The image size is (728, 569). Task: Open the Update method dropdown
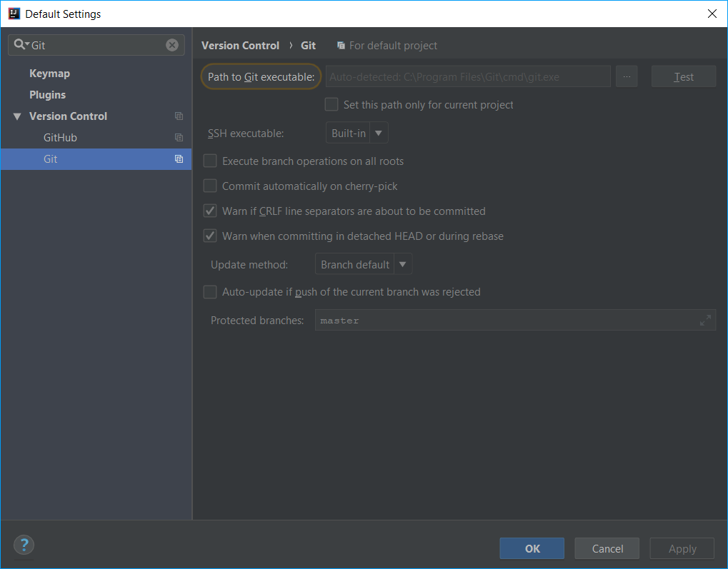pyautogui.click(x=363, y=265)
